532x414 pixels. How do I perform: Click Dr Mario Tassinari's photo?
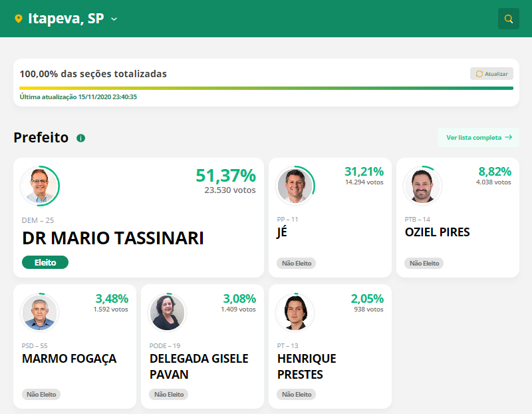point(40,186)
